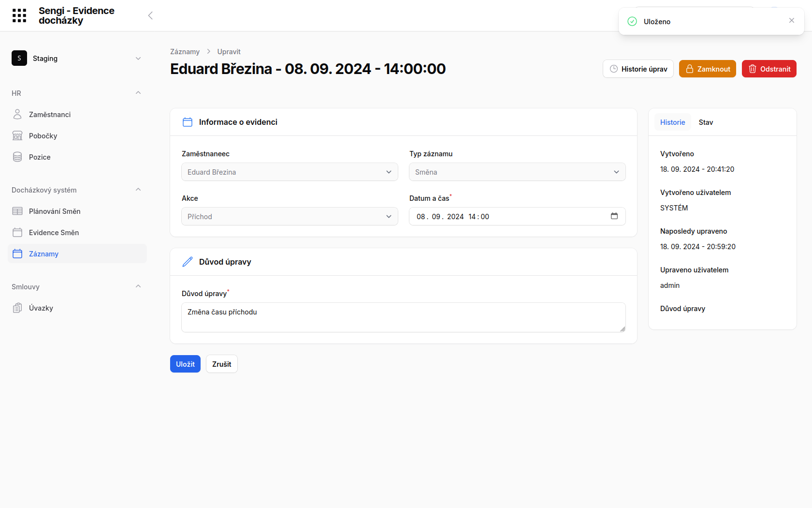Image resolution: width=812 pixels, height=508 pixels.
Task: Dismiss the Uloženo notification
Action: (792, 20)
